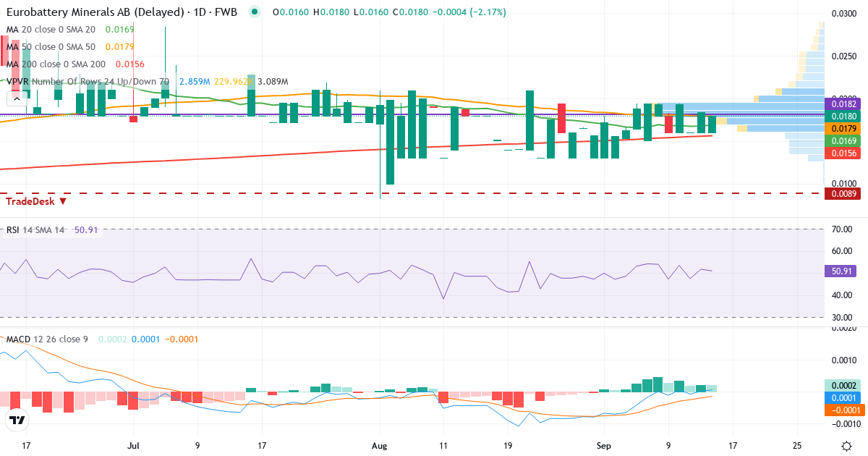Click the RSI 70.00 scale level

point(841,229)
